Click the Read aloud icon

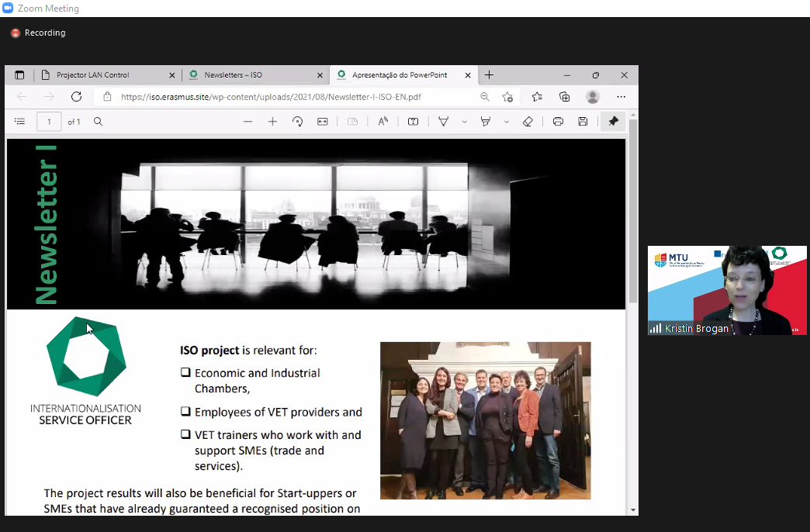point(382,122)
